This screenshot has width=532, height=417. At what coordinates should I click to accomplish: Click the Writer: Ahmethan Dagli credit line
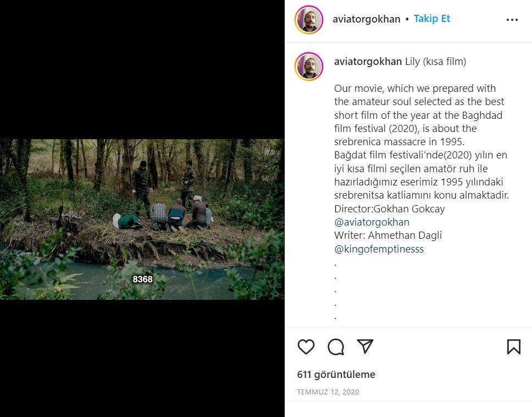(387, 235)
